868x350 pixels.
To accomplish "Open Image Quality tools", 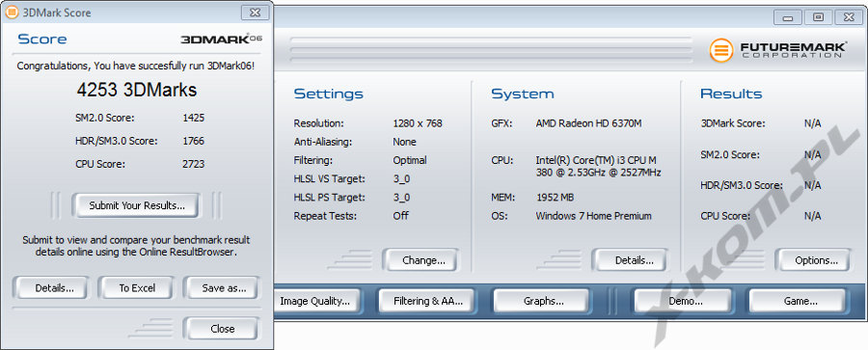I will (317, 301).
